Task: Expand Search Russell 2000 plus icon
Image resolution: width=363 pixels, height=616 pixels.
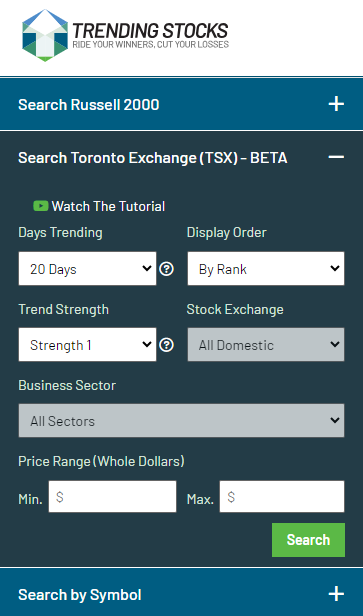Action: tap(336, 104)
